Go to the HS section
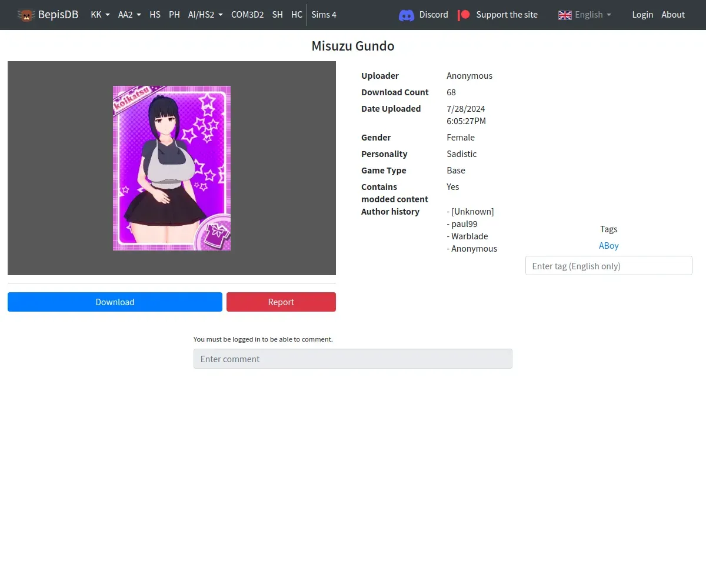Screen dimensions: 706x588 pyautogui.click(x=155, y=15)
